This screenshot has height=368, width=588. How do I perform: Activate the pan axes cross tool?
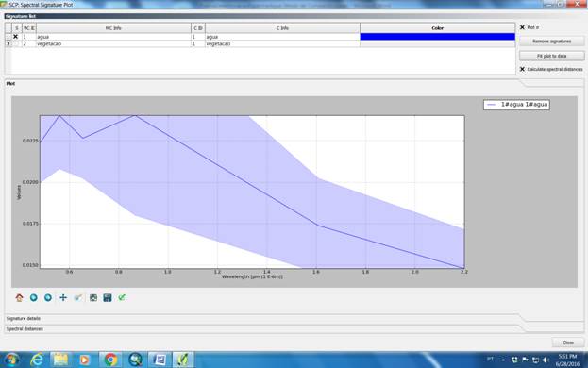[63, 298]
